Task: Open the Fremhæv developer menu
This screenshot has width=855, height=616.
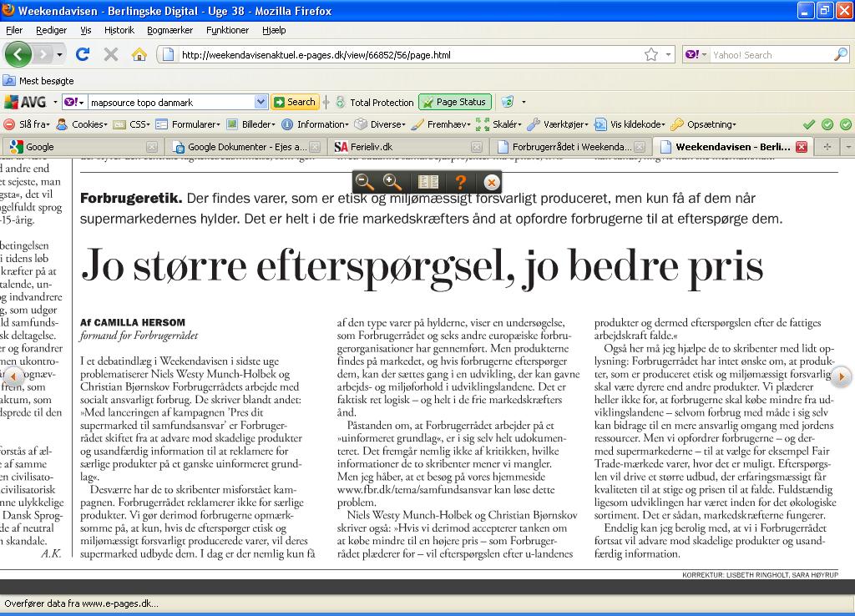Action: (x=441, y=124)
